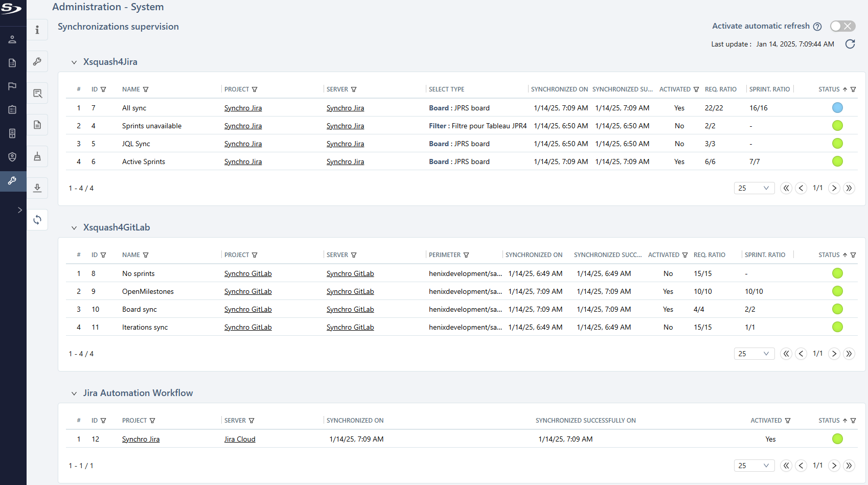The image size is (868, 485).
Task: Select the shield security icon in the sidebar
Action: click(12, 157)
